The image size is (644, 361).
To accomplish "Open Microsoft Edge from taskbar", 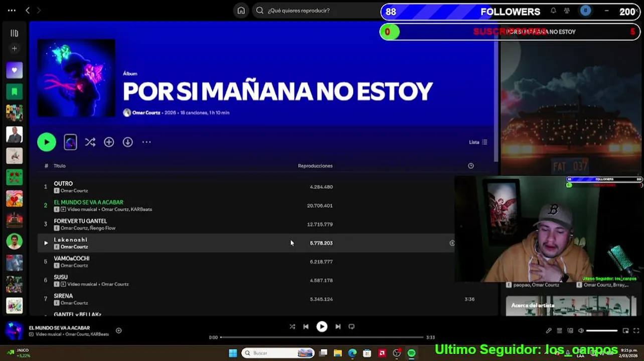I will [353, 353].
